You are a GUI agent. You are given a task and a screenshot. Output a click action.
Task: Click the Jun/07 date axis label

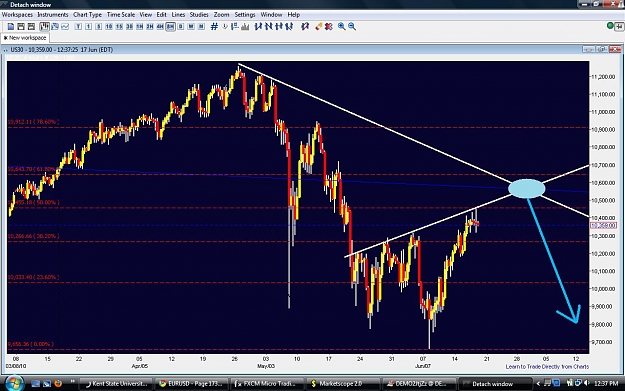point(423,366)
